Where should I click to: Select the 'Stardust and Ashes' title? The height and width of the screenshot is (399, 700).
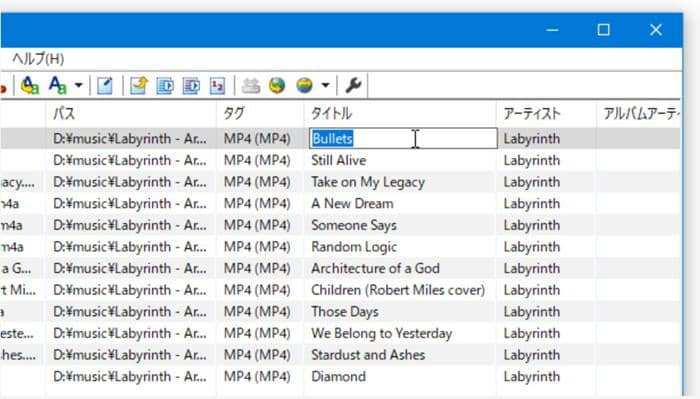click(x=368, y=355)
